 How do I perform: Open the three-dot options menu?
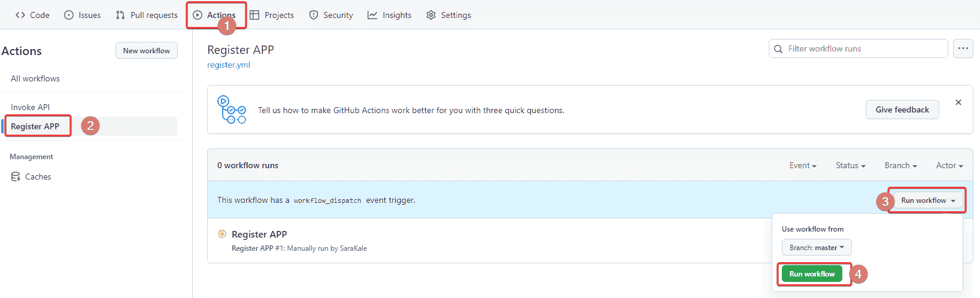963,48
